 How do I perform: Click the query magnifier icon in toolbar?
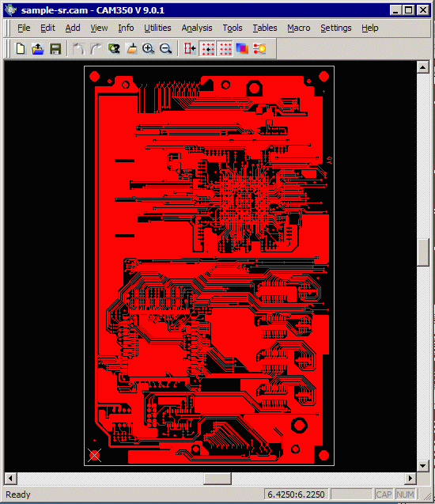pyautogui.click(x=113, y=49)
